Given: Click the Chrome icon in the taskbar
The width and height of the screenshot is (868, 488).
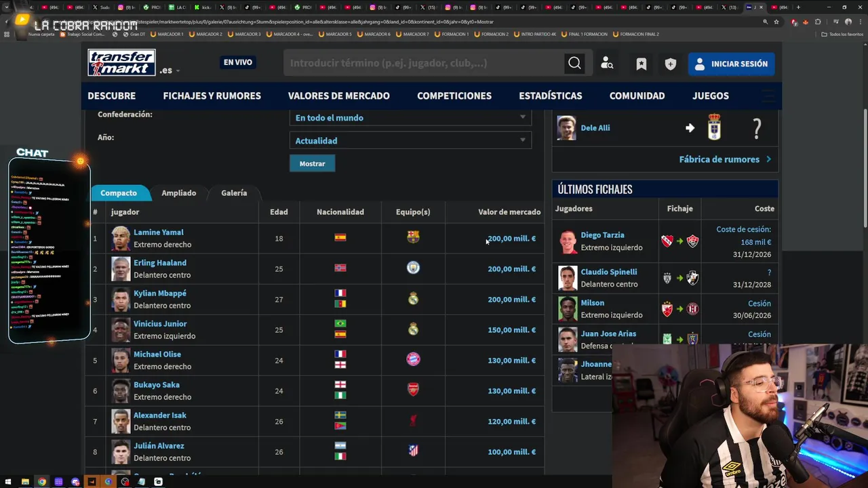Looking at the screenshot, I should pyautogui.click(x=42, y=482).
